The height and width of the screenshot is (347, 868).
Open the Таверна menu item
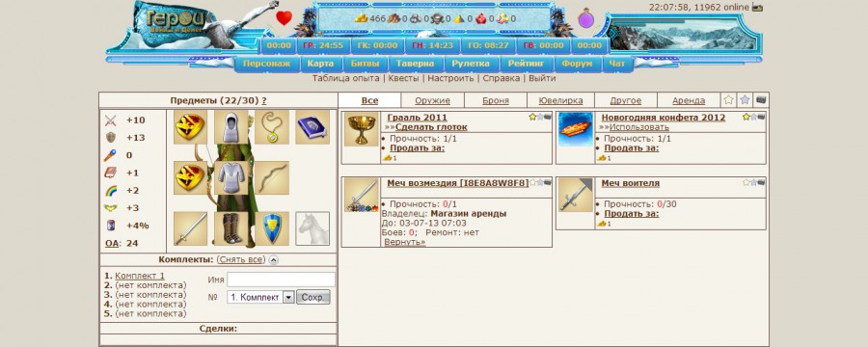point(415,64)
